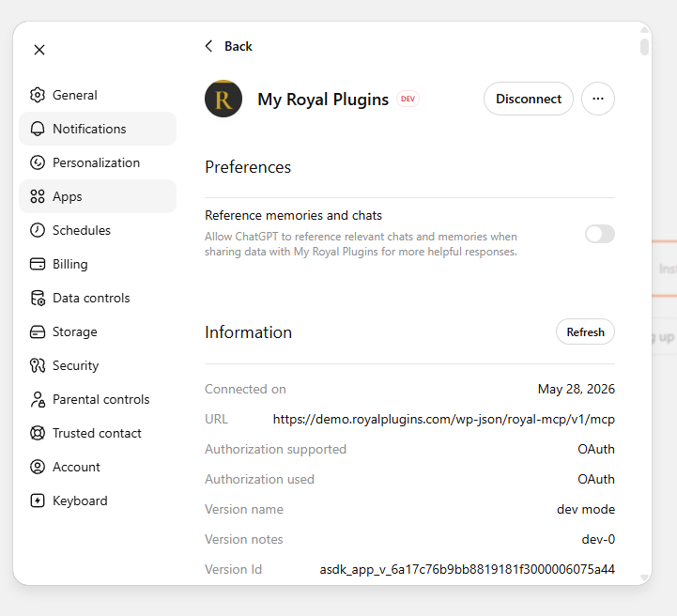Click the Trusted contact lifebuoy icon
Image resolution: width=677 pixels, height=616 pixels.
coord(38,433)
